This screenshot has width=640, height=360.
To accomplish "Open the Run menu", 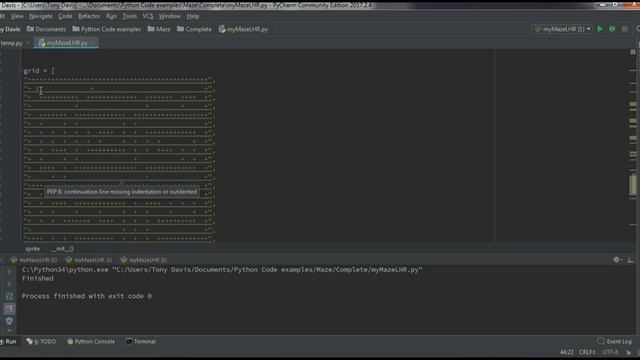I will pyautogui.click(x=111, y=16).
